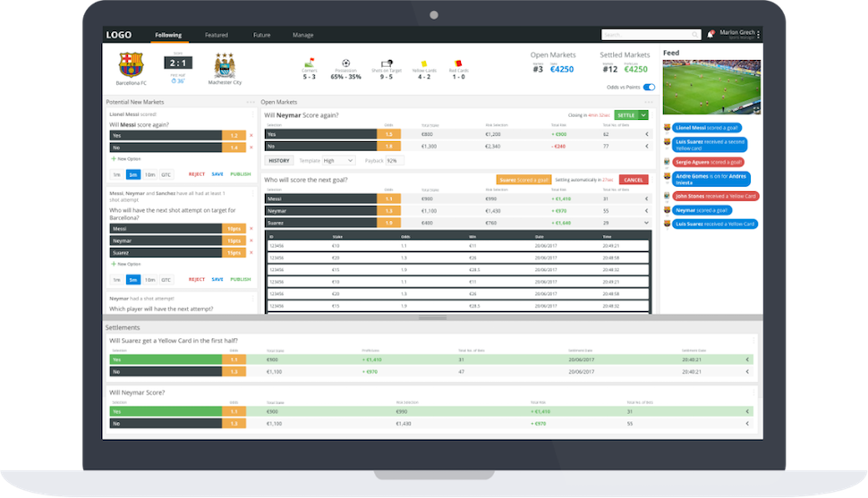The image size is (868, 498).
Task: Open the notifications bell
Action: tap(711, 34)
